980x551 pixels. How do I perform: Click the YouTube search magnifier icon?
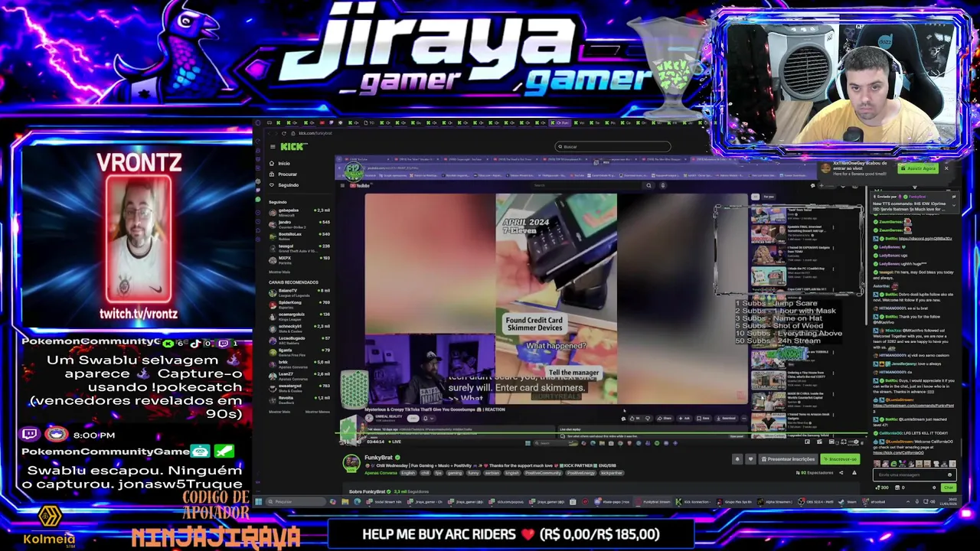(648, 185)
